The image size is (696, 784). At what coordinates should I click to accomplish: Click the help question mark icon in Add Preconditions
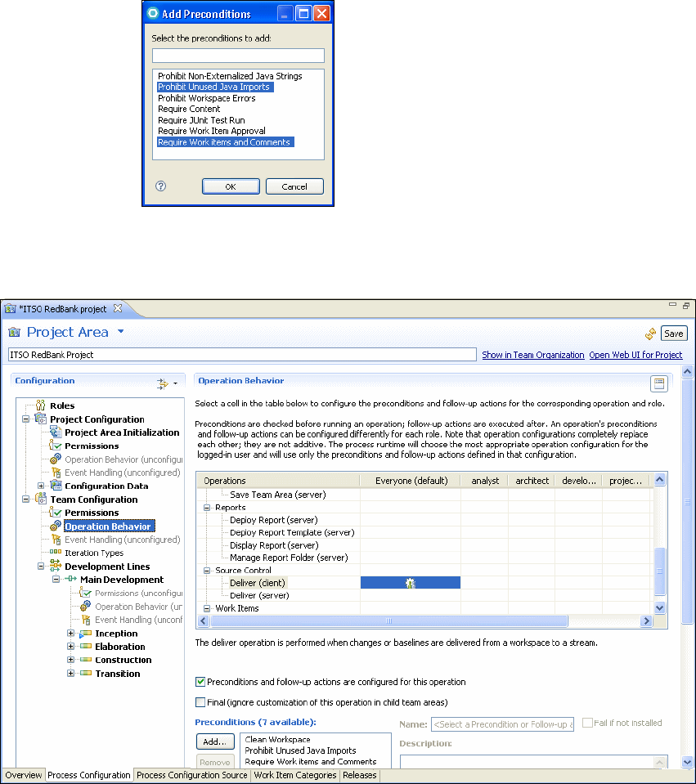coord(160,186)
